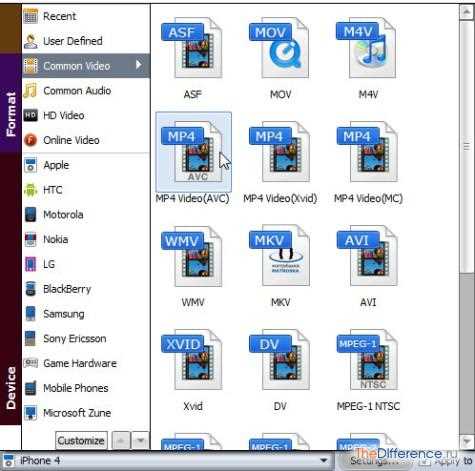This screenshot has width=475, height=471.
Task: Switch to the Device side tab
Action: (x=11, y=388)
